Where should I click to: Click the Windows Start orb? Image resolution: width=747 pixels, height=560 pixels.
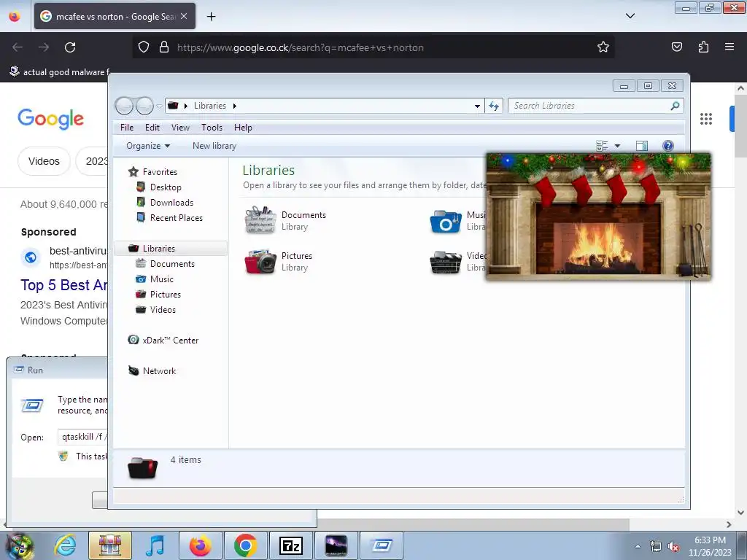(19, 547)
